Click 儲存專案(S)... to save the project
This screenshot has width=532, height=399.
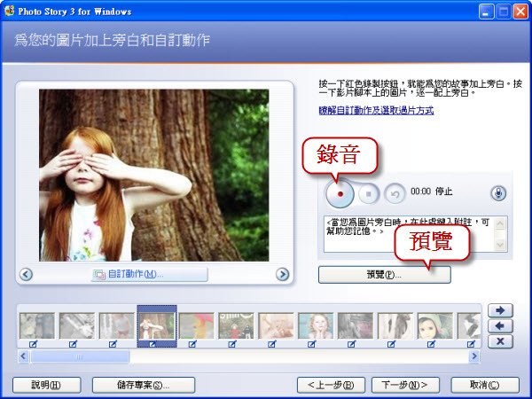click(144, 385)
